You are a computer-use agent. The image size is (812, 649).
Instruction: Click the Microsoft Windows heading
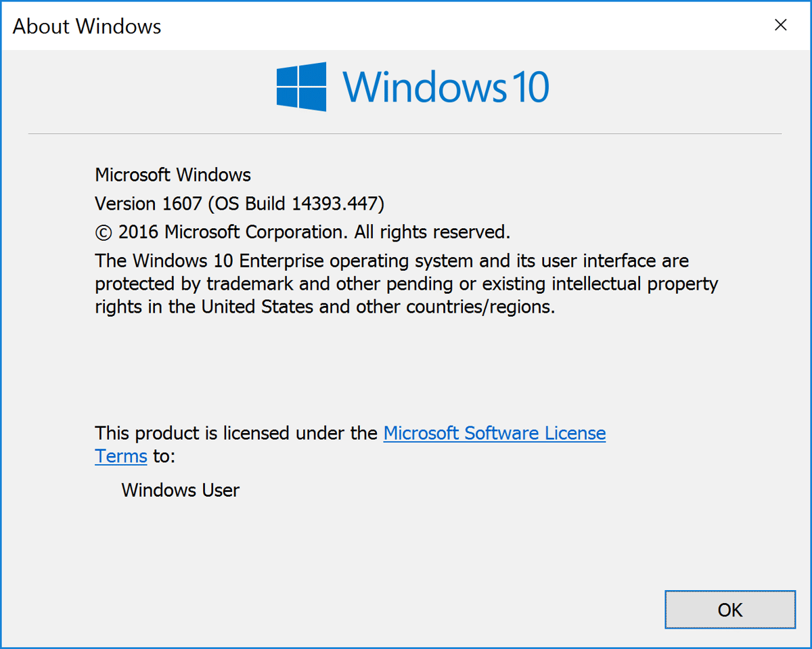click(173, 175)
